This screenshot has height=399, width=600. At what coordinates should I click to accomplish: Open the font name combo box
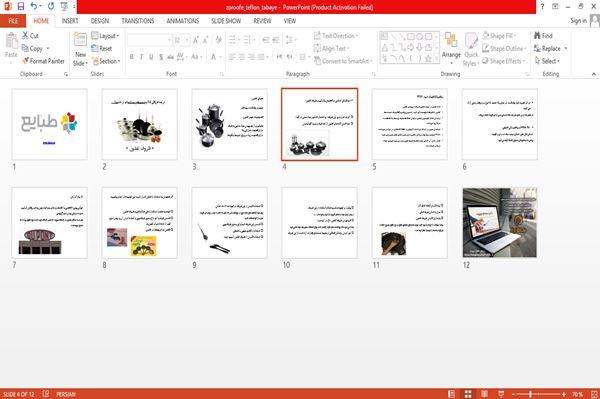(x=149, y=40)
